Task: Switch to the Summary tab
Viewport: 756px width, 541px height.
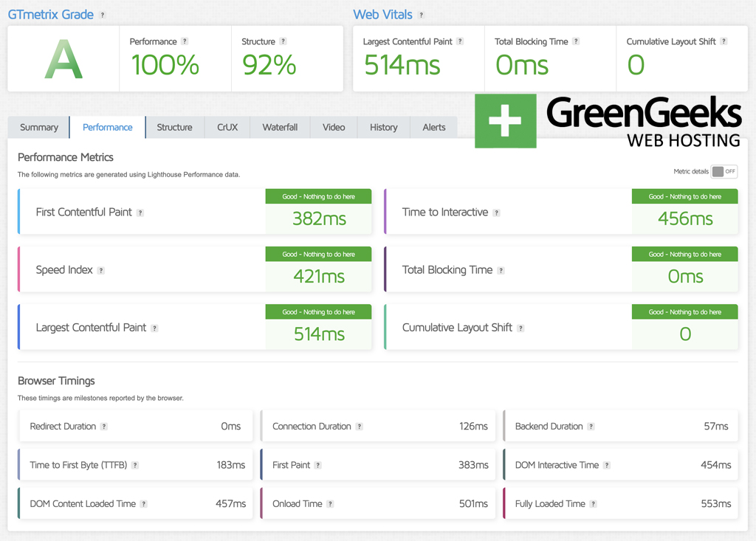Action: pos(39,127)
